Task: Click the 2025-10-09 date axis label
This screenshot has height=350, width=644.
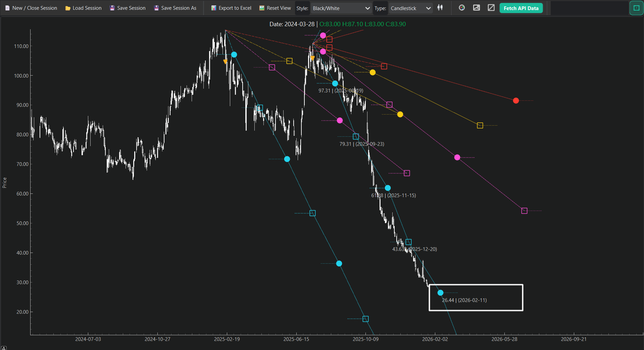Action: (x=365, y=339)
